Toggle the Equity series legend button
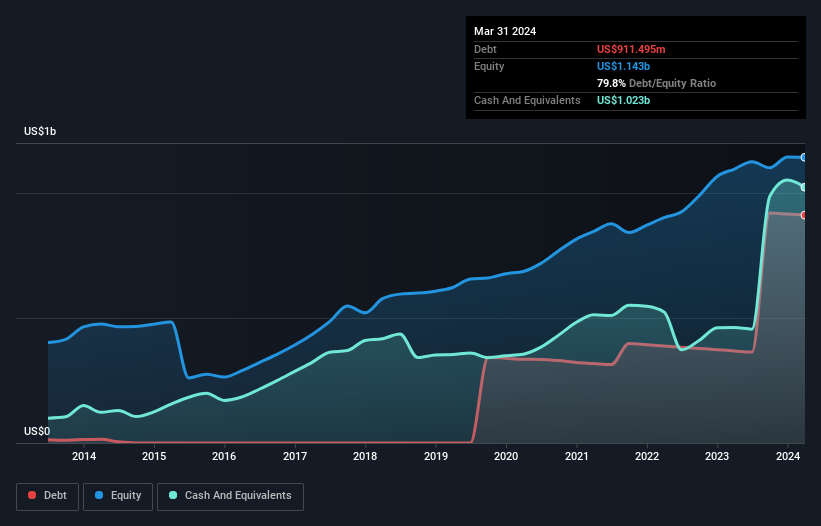821x526 pixels. [x=118, y=496]
